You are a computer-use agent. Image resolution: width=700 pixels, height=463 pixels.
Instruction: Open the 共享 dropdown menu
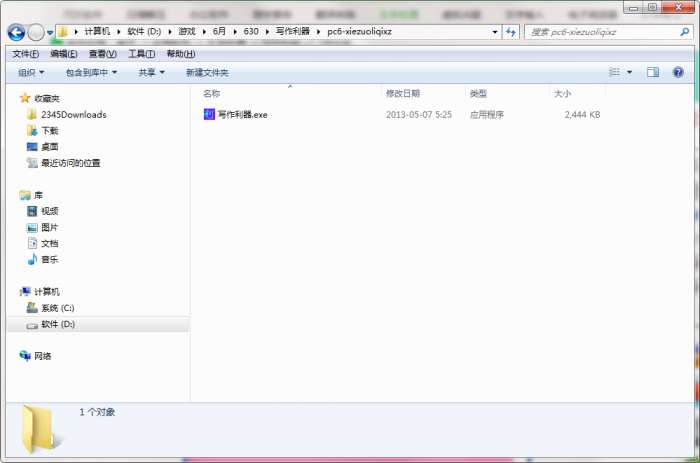click(x=151, y=72)
